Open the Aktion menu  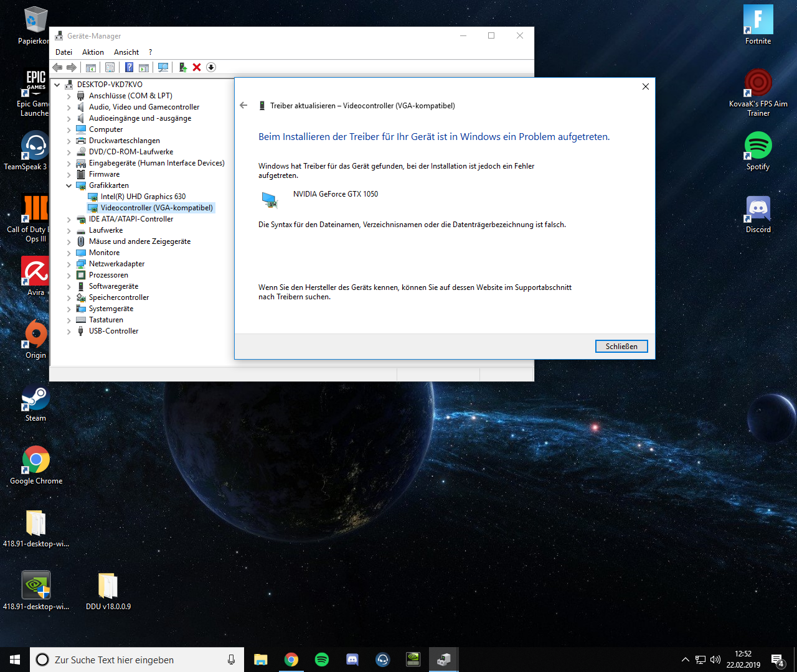click(x=93, y=52)
